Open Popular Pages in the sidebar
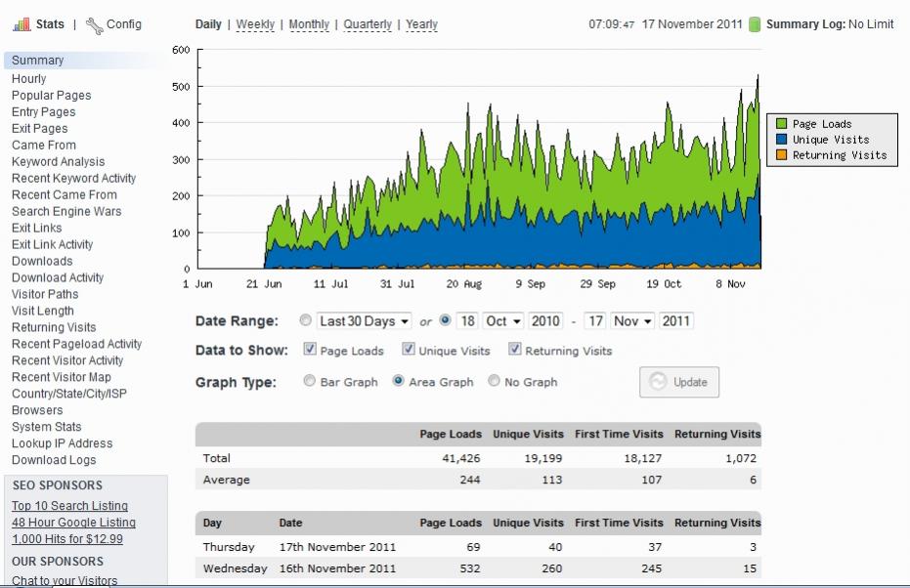This screenshot has width=910, height=588. 51,96
